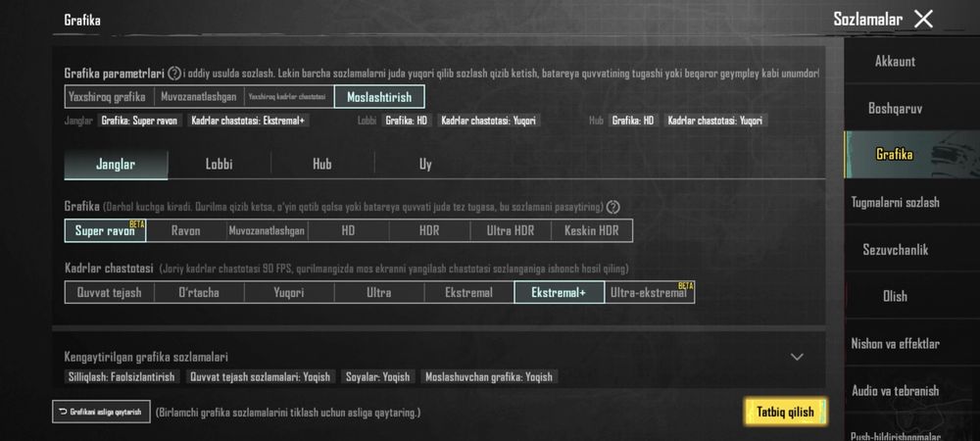980x441 pixels.
Task: Open help icon next to Grafika parametrlari
Action: (x=174, y=73)
